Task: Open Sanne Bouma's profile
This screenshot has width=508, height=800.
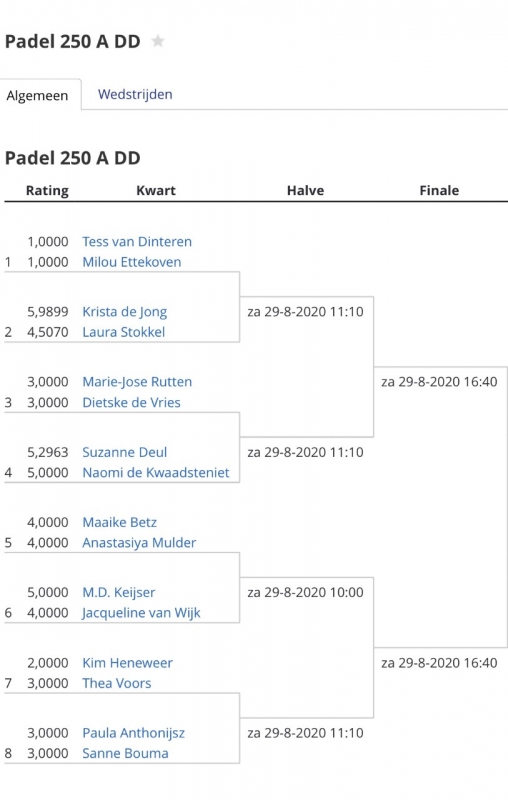Action: [x=125, y=754]
